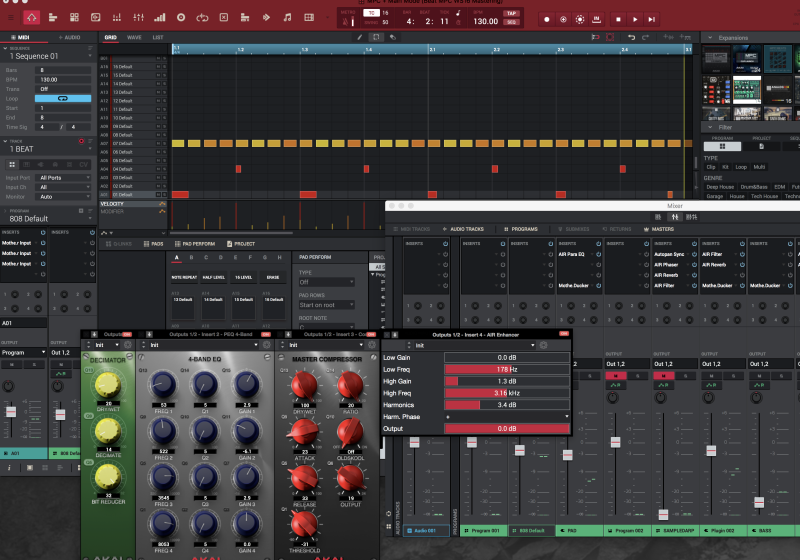Open the Monitor Auto dropdown
Screen dimensions: 800x560
coord(64,197)
